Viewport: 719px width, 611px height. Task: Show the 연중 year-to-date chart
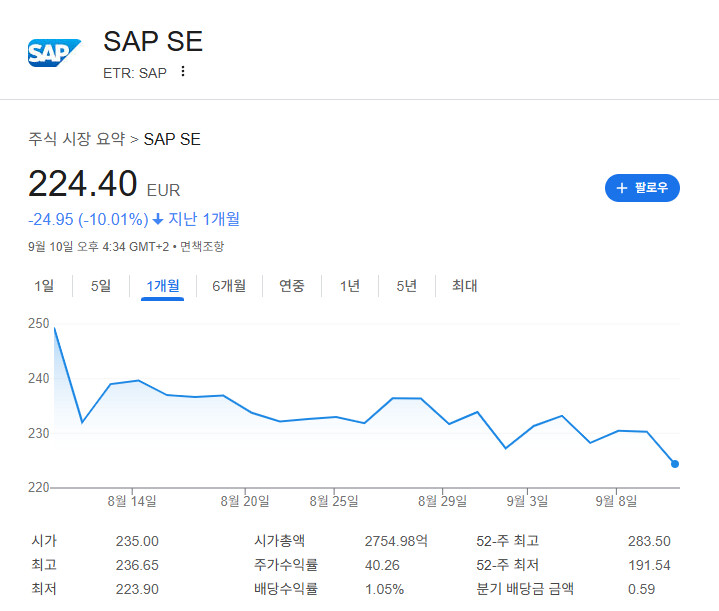292,286
